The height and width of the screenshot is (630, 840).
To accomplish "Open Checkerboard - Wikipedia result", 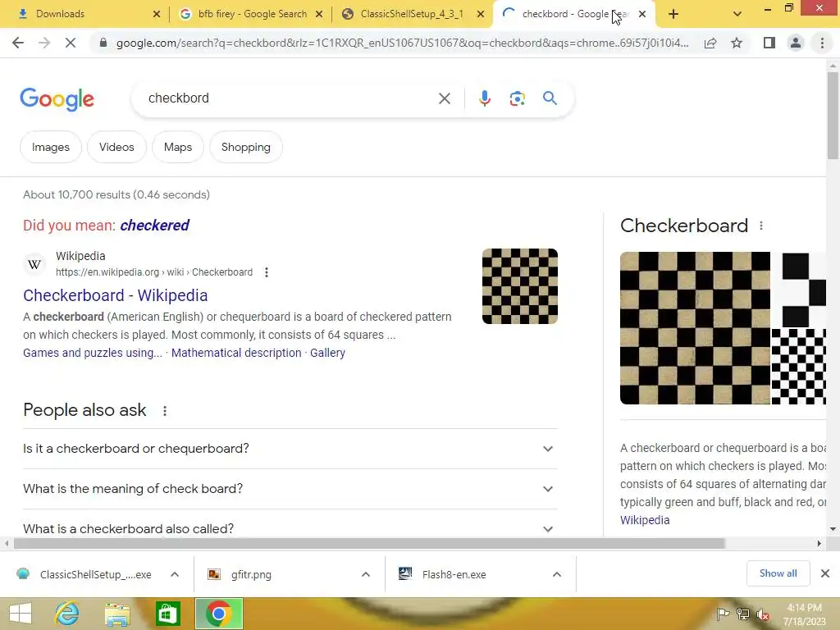I will (x=115, y=295).
